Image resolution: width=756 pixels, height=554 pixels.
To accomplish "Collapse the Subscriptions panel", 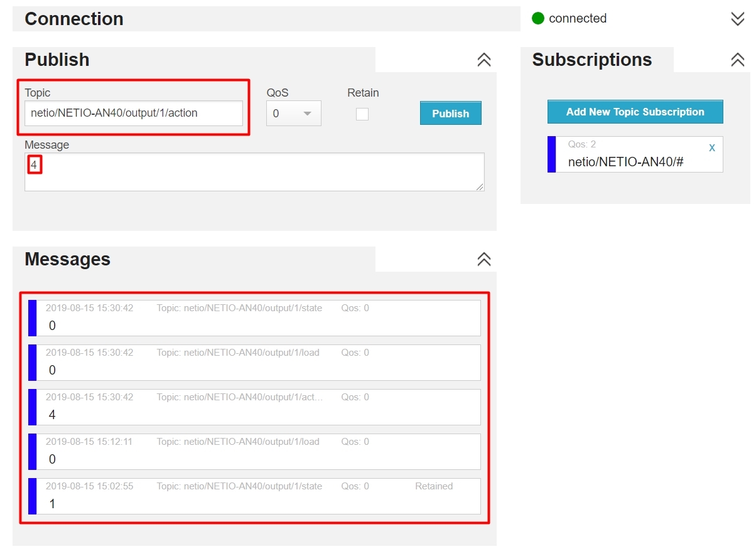I will point(737,60).
